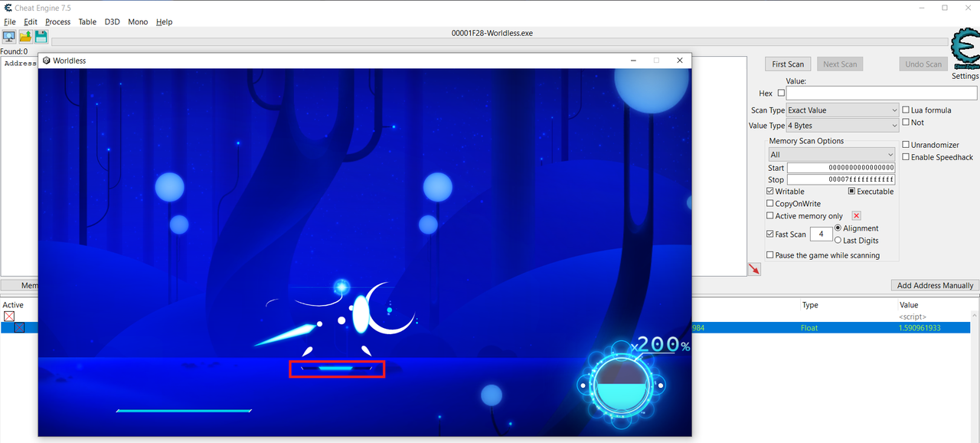
Task: Enable Pause the game while scanning
Action: (x=770, y=255)
